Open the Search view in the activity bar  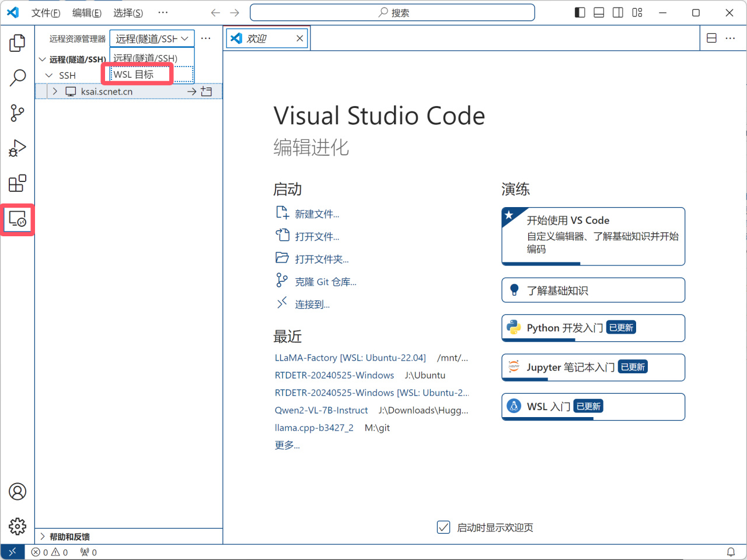click(18, 78)
